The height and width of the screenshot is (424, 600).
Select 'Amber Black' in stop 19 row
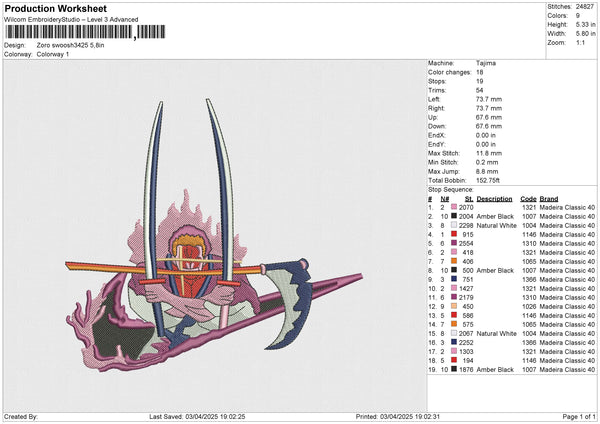click(495, 369)
